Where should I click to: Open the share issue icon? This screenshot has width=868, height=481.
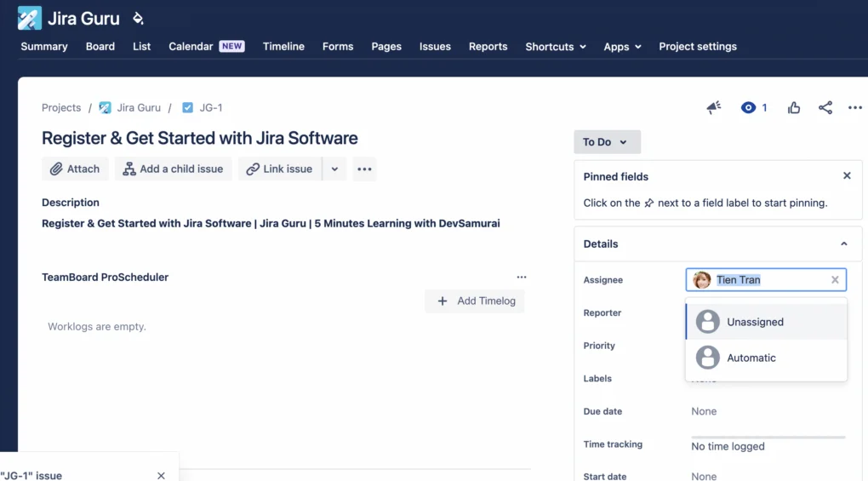pyautogui.click(x=825, y=107)
